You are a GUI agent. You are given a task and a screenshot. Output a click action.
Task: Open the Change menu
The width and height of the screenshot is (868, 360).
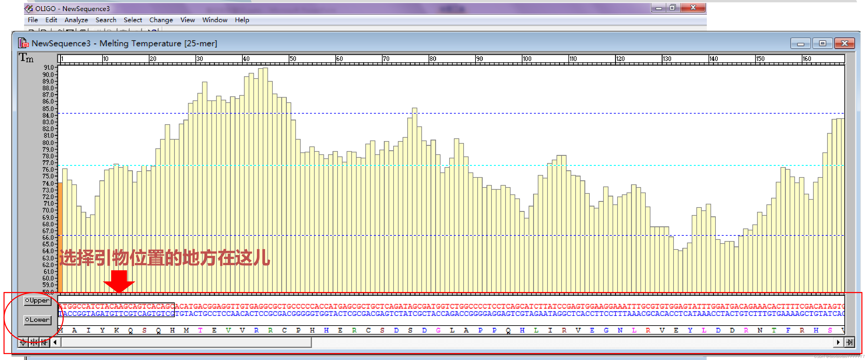click(161, 20)
